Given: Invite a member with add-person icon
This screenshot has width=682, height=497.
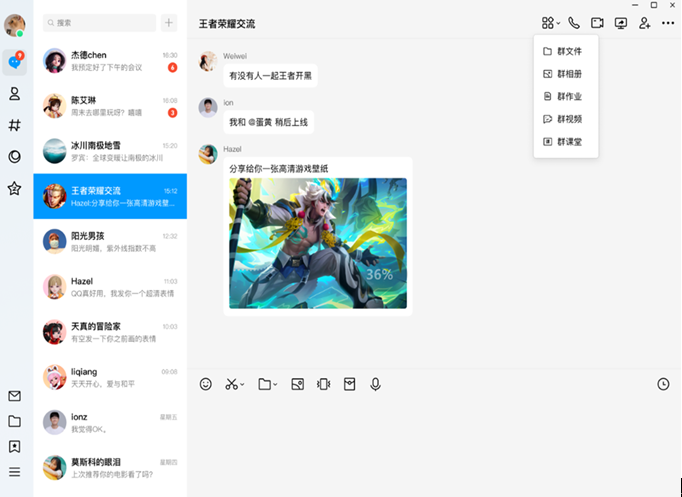Looking at the screenshot, I should click(645, 23).
